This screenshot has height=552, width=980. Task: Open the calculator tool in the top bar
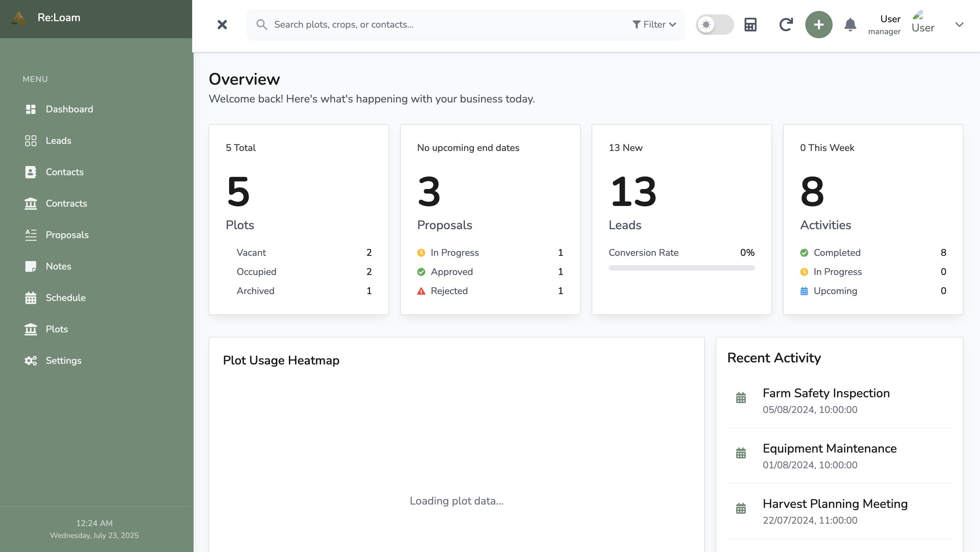point(750,24)
